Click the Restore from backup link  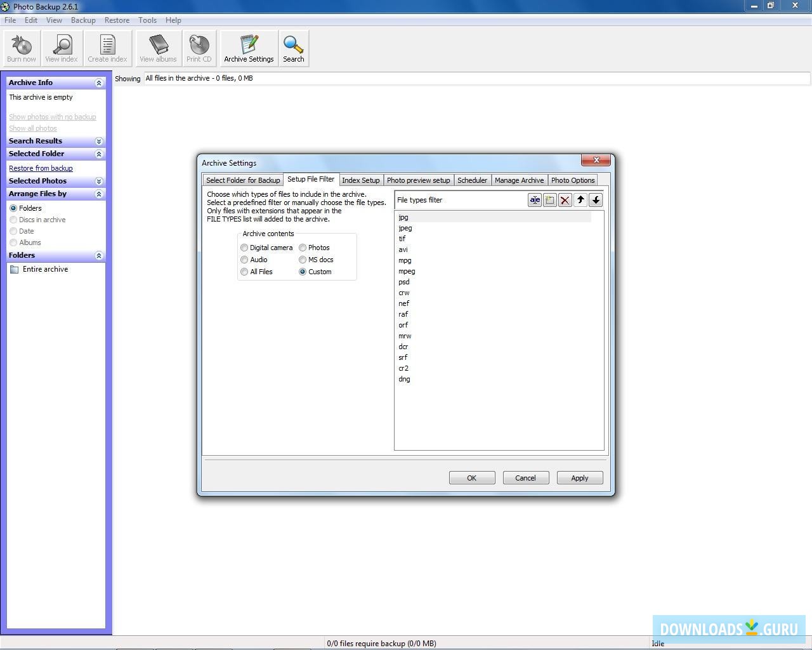(x=41, y=168)
